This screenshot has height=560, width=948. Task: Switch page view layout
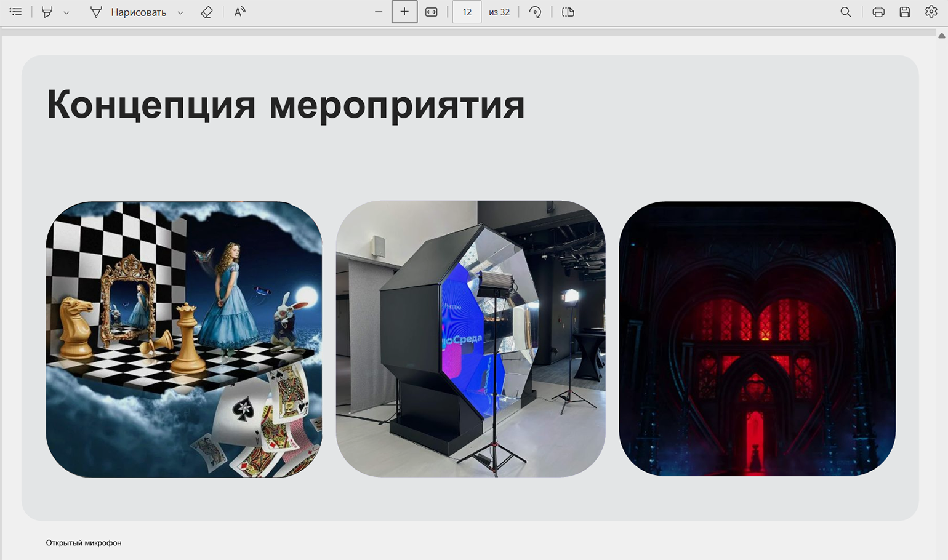(568, 12)
